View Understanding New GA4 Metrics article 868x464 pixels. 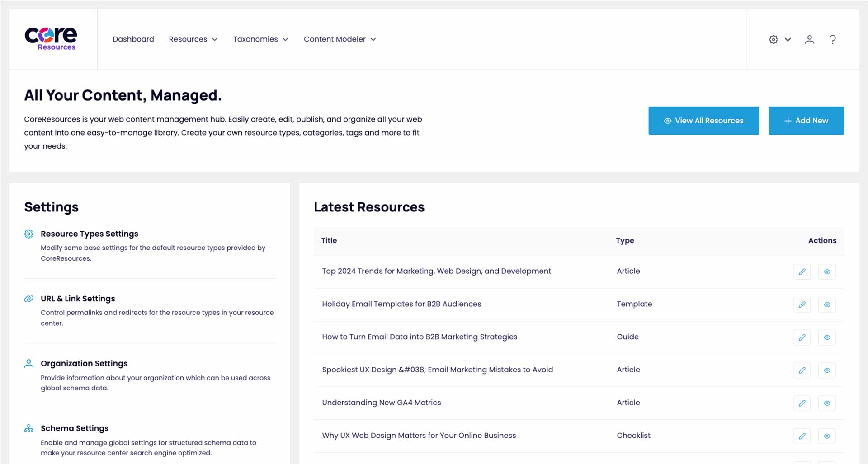tap(827, 403)
